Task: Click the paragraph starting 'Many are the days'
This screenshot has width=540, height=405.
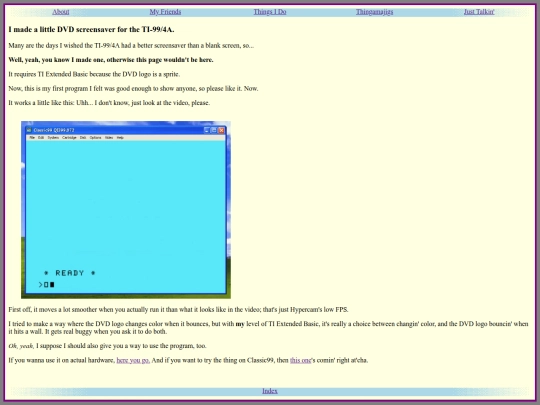Action: click(x=131, y=45)
